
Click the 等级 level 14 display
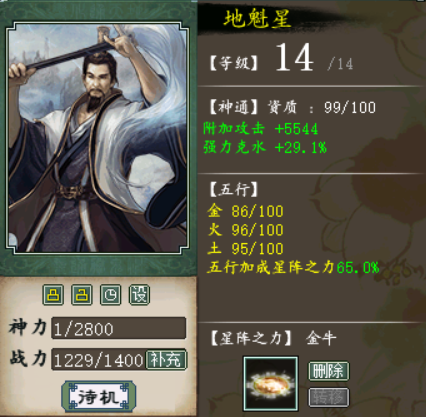click(x=281, y=59)
